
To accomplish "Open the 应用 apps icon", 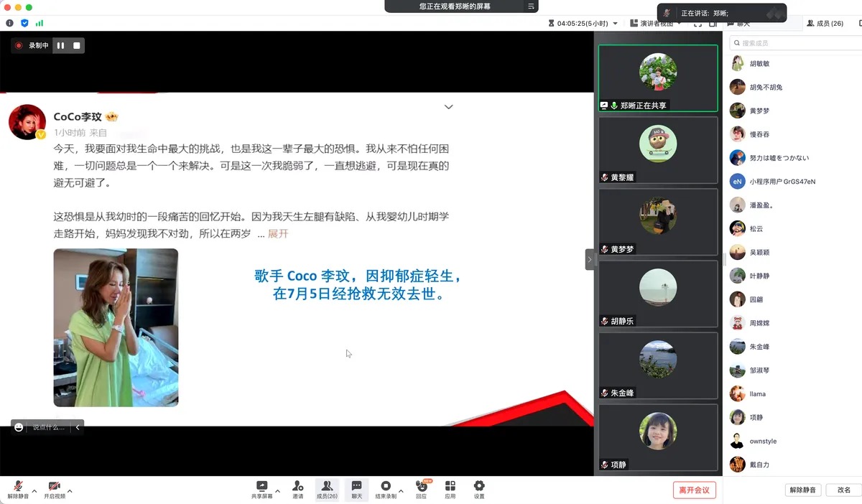I will [x=450, y=487].
